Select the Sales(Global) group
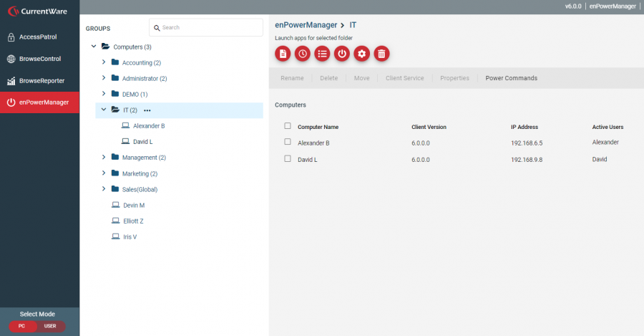 (x=140, y=190)
